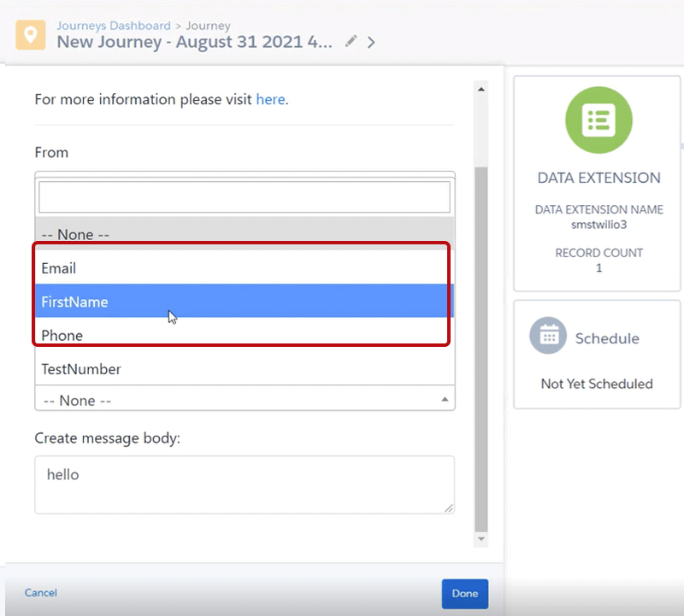
Task: Click the Schedule calendar icon
Action: 548,337
